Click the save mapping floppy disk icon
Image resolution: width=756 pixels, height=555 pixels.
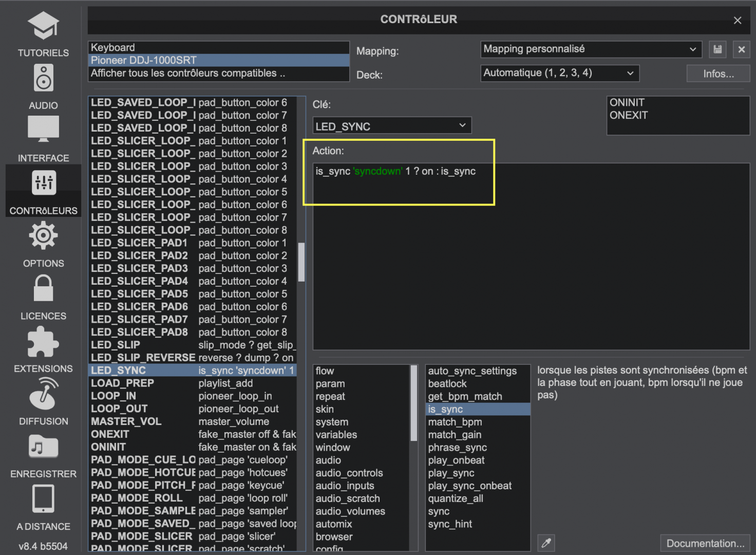pos(717,49)
